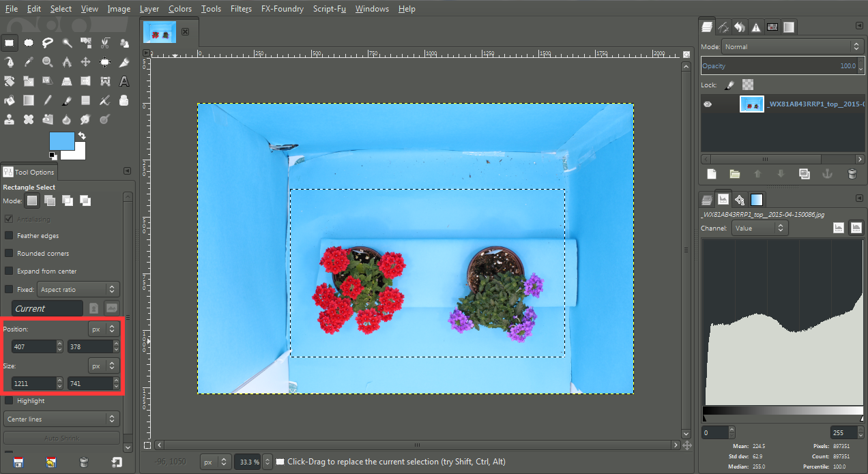Click the Auto Shrink button
The height and width of the screenshot is (474, 868).
point(61,437)
